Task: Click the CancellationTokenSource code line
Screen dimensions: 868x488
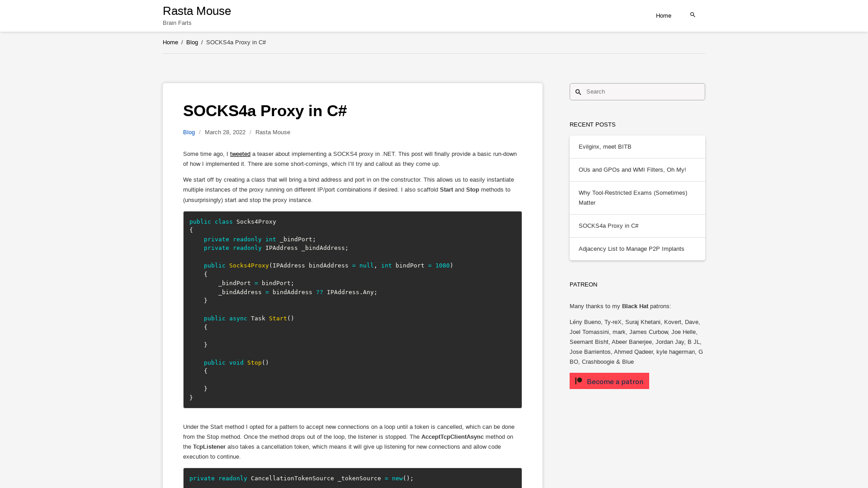Action: click(x=302, y=479)
